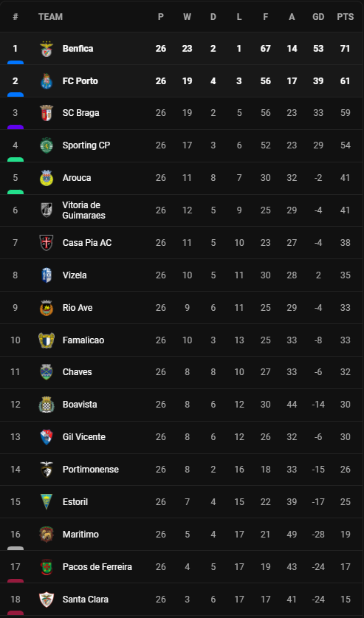Click the Maritimo club badge
The height and width of the screenshot is (618, 364).
click(47, 535)
